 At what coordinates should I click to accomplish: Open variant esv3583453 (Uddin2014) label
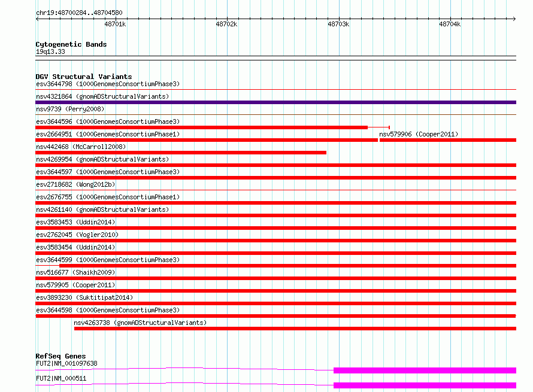click(75, 222)
